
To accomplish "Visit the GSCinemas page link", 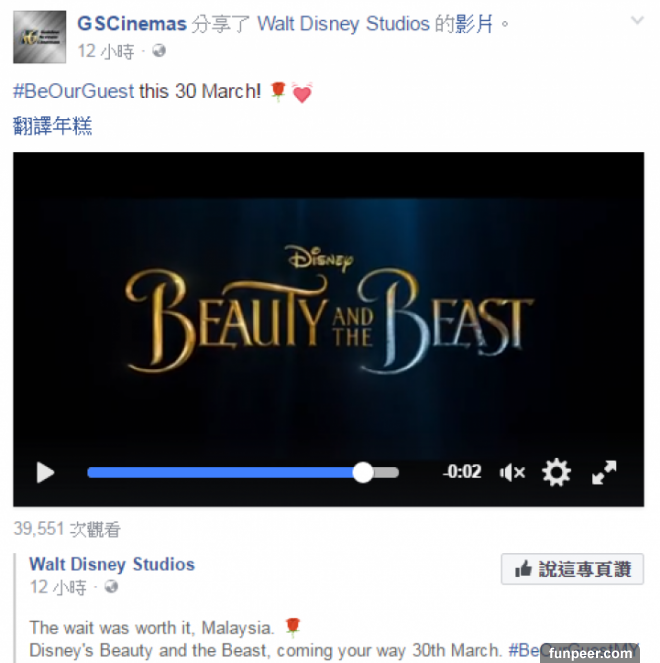I will [132, 24].
